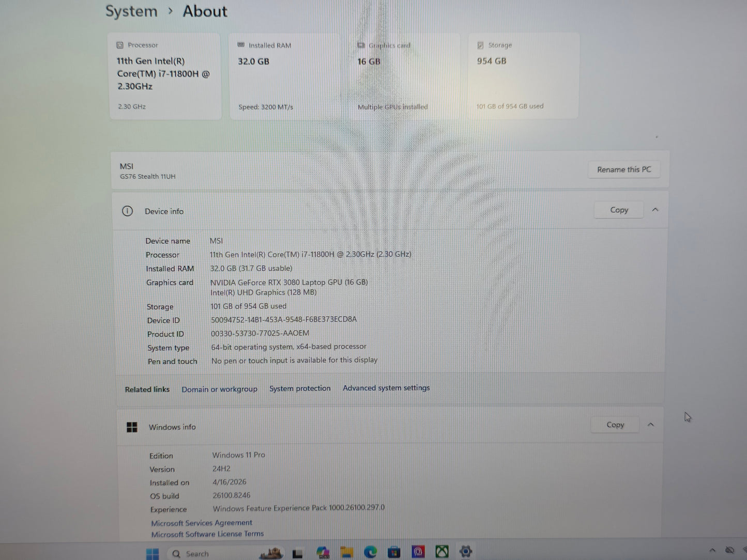Open the purple app taskbar icon
747x560 pixels.
pos(418,552)
